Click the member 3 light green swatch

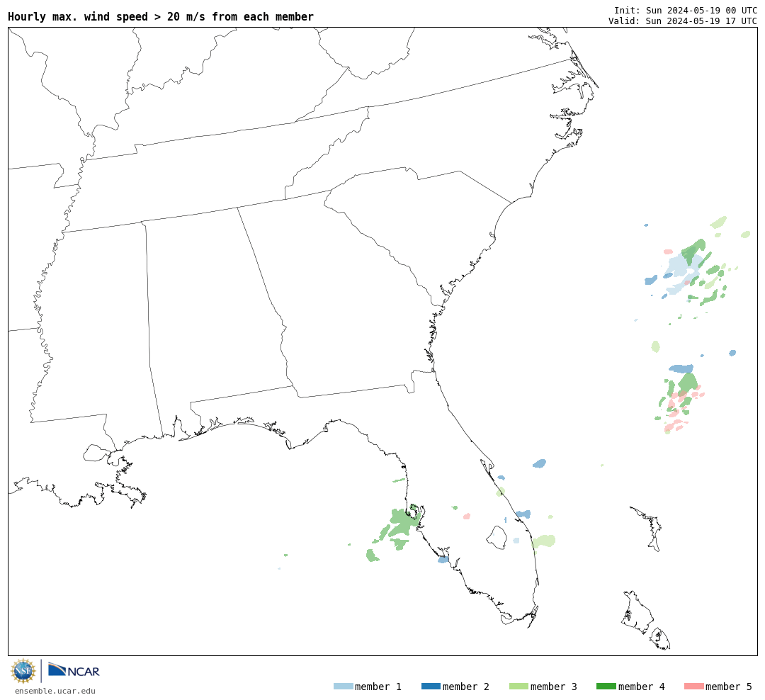click(x=518, y=687)
